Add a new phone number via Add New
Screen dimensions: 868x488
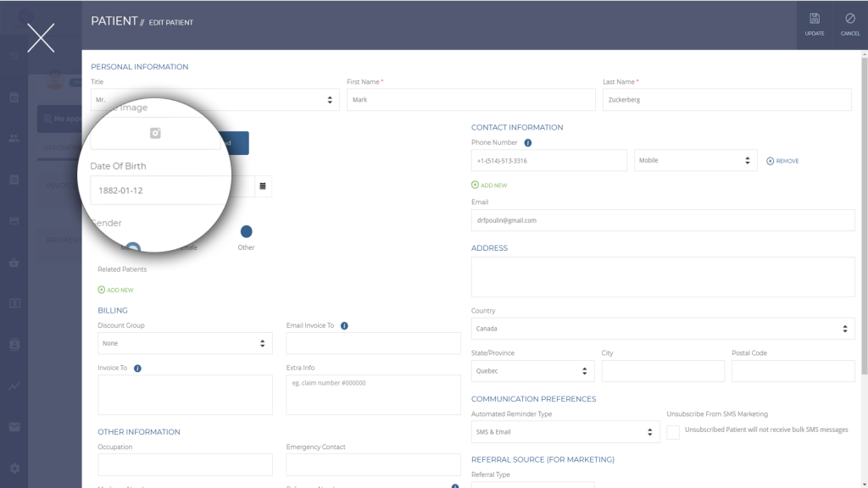coord(489,186)
